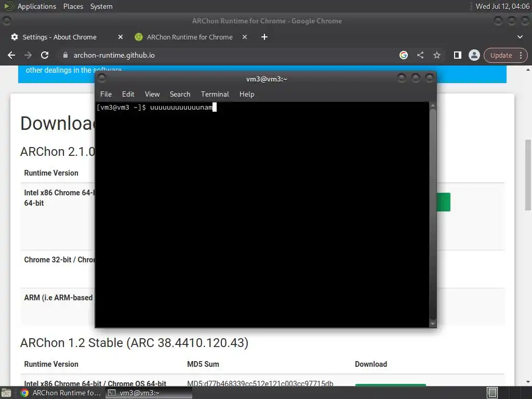The image size is (532, 399).
Task: Switch to vm3@vm3 terminal taskbar entry
Action: click(149, 393)
